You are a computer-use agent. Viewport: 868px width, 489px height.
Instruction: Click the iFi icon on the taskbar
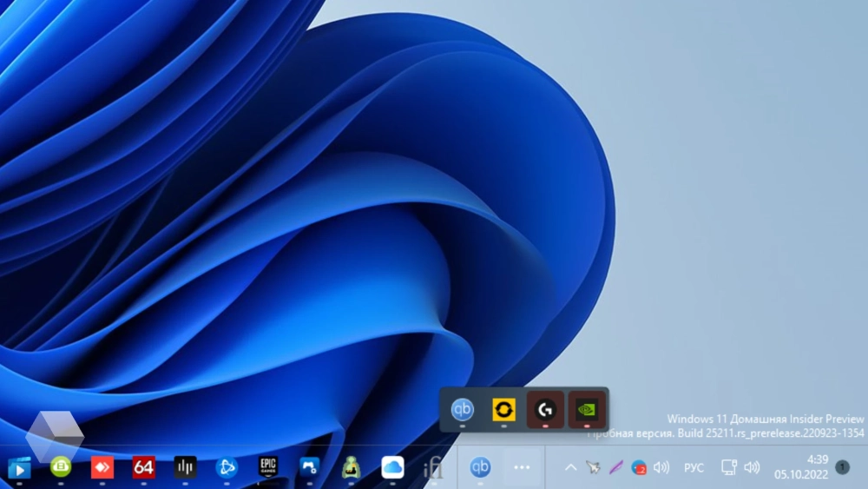coord(433,468)
